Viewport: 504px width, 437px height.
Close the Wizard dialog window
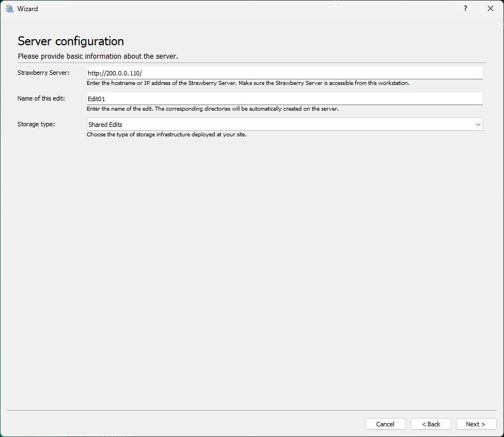[491, 8]
